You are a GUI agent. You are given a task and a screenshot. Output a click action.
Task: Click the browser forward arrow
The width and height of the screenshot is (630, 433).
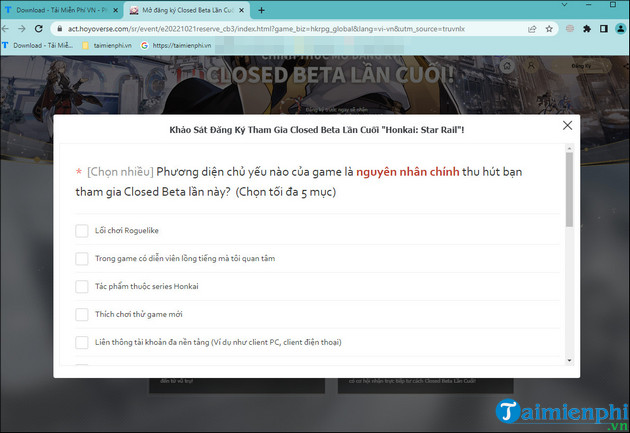pyautogui.click(x=22, y=29)
